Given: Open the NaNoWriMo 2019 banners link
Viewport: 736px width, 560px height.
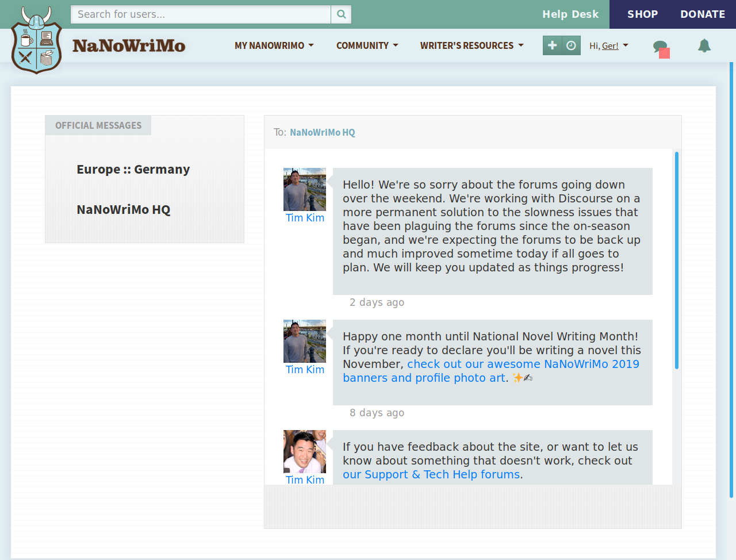Looking at the screenshot, I should pos(491,371).
